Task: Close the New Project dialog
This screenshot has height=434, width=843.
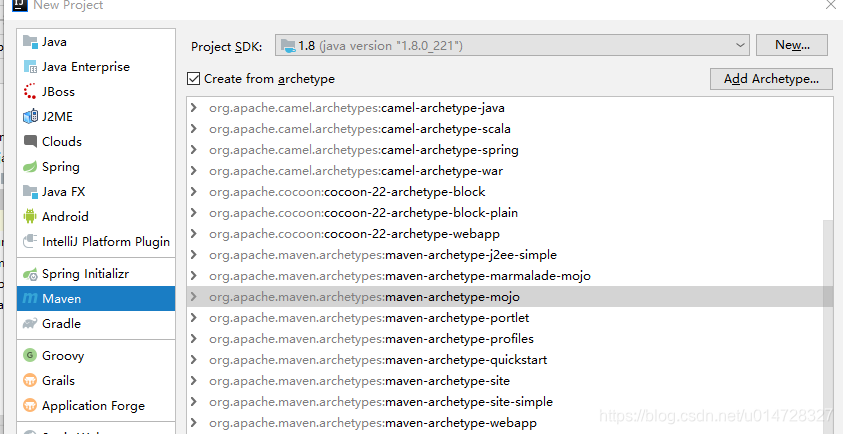Action: [831, 4]
